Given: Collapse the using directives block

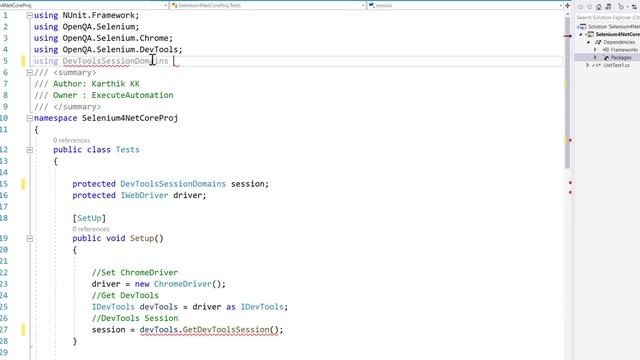Looking at the screenshot, I should tap(29, 16).
